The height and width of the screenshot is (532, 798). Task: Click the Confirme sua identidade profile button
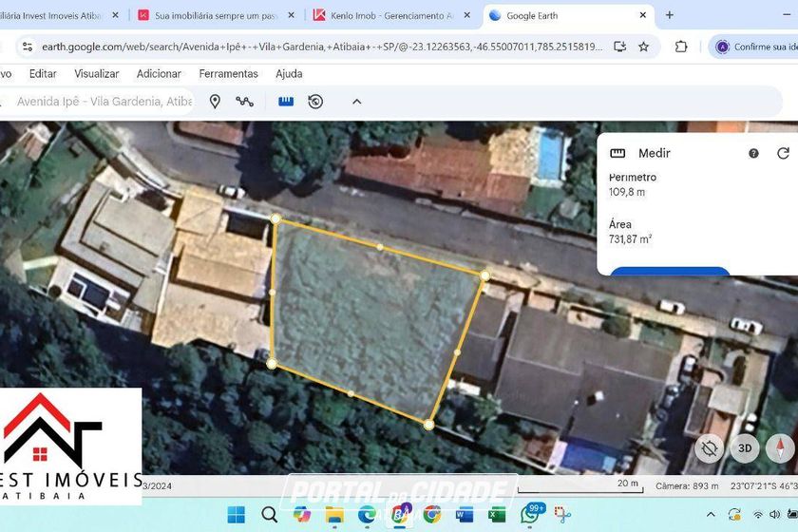point(753,47)
